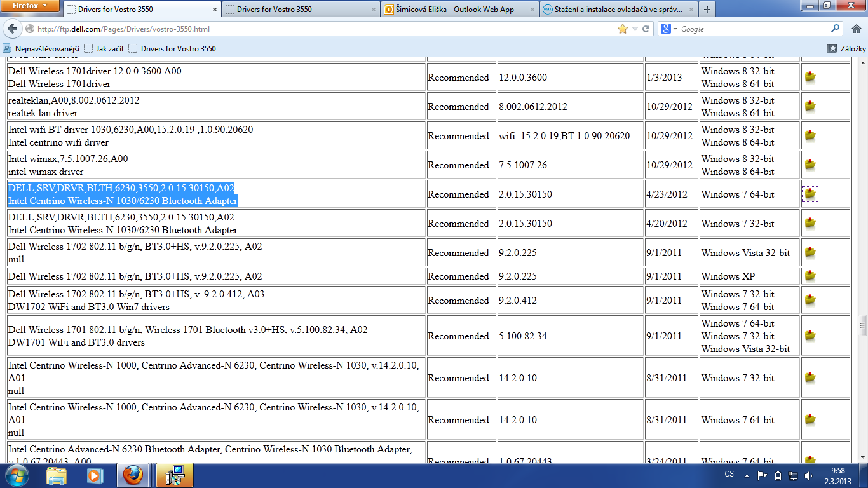Screen dimensions: 868x488
Task: Click the download icon for realtek lan driver
Action: pyautogui.click(x=810, y=106)
